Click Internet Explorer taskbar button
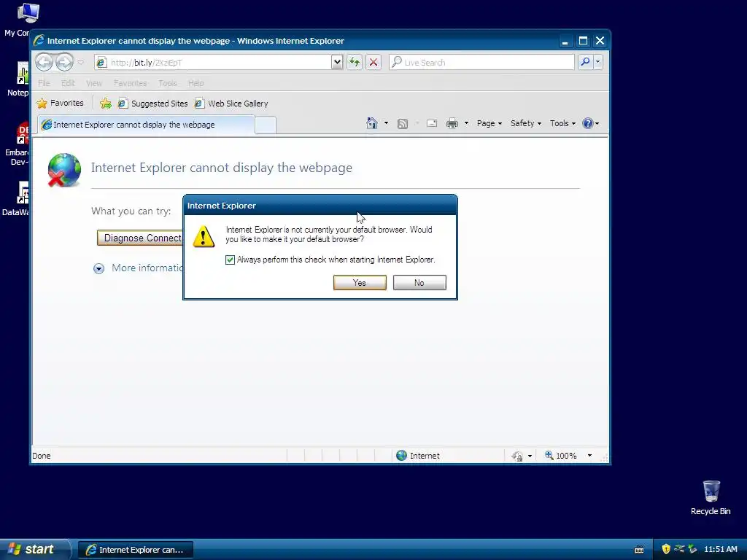Viewport: 747px width, 560px height. tap(136, 550)
